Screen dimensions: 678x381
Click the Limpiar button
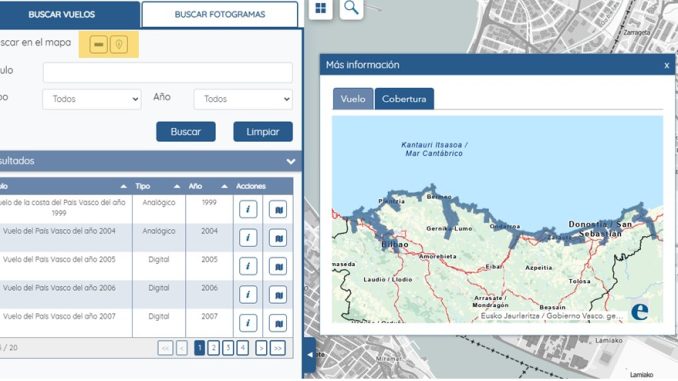(263, 132)
